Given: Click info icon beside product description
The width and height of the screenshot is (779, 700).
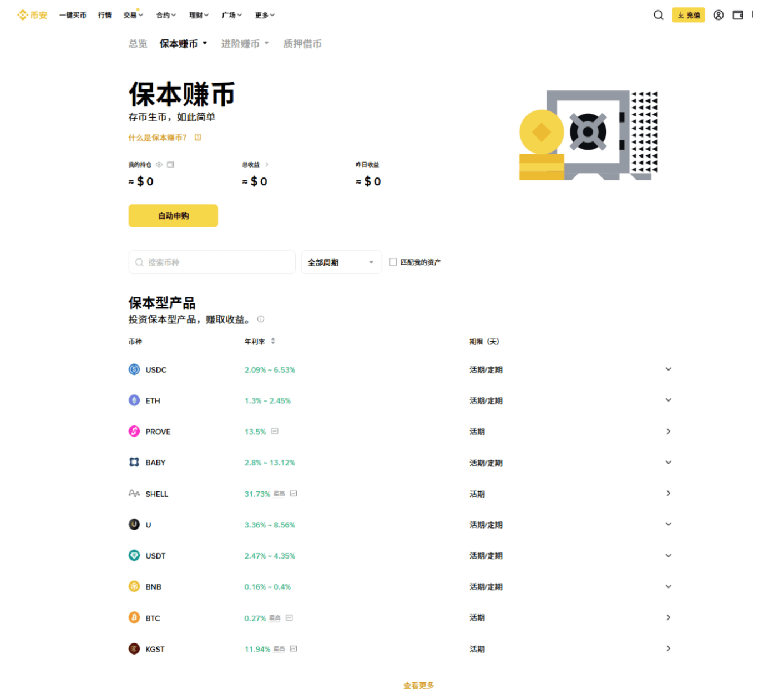Looking at the screenshot, I should point(261,319).
